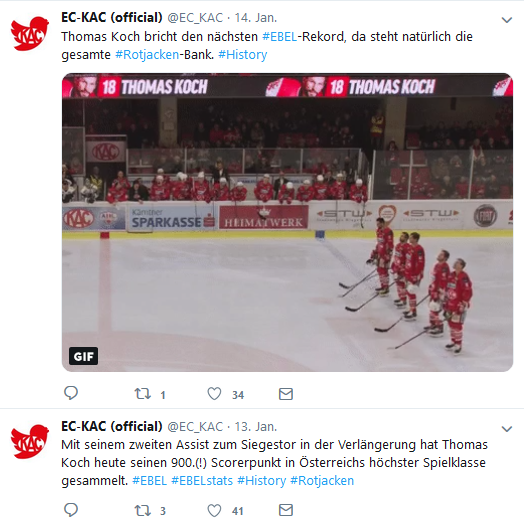The height and width of the screenshot is (524, 524).
Task: Open EC-KAC (official) profile name on first tweet
Action: click(112, 17)
